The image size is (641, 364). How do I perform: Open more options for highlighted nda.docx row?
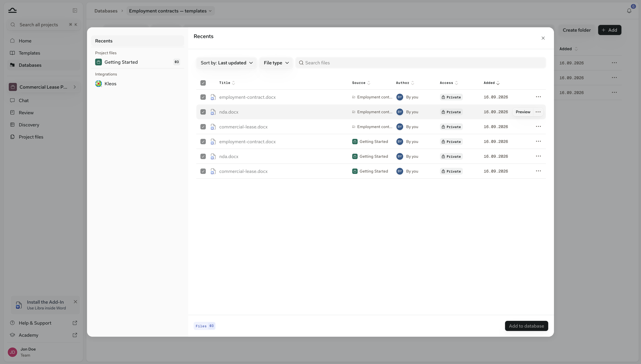click(538, 112)
